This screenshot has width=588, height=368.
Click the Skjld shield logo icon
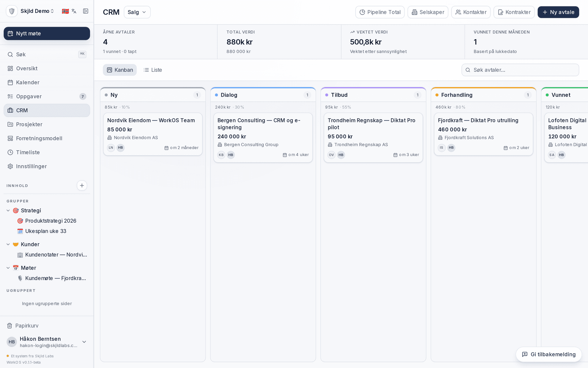click(12, 11)
